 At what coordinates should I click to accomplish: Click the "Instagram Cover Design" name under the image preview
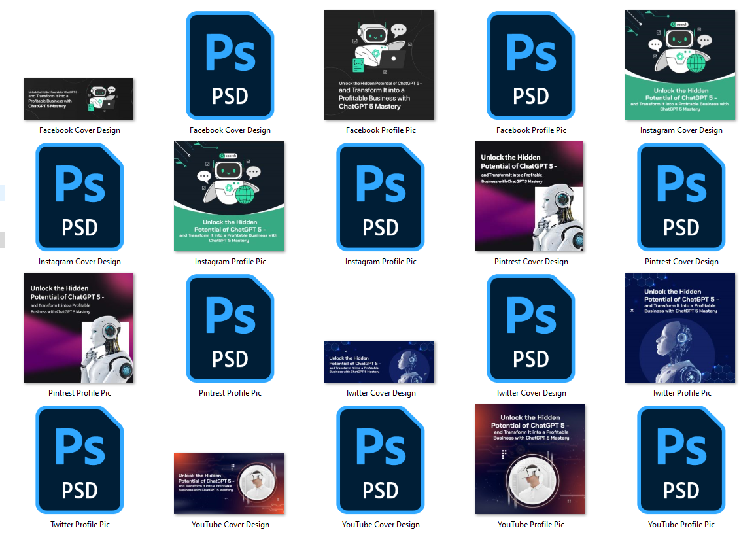(x=681, y=130)
